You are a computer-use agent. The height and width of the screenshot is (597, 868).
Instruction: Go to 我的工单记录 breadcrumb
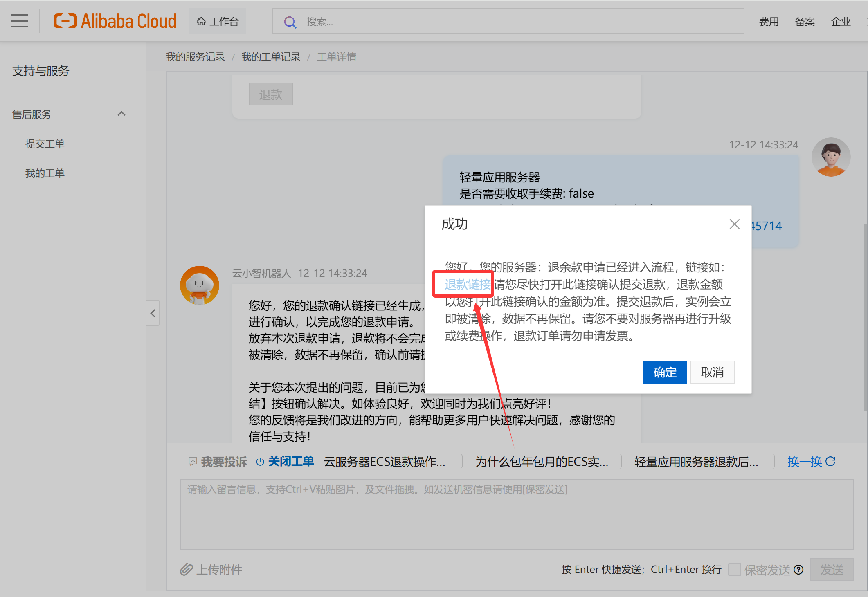(270, 57)
